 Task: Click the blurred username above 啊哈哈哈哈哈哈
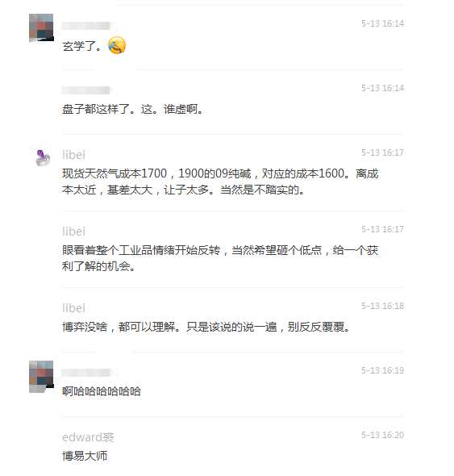[86, 373]
